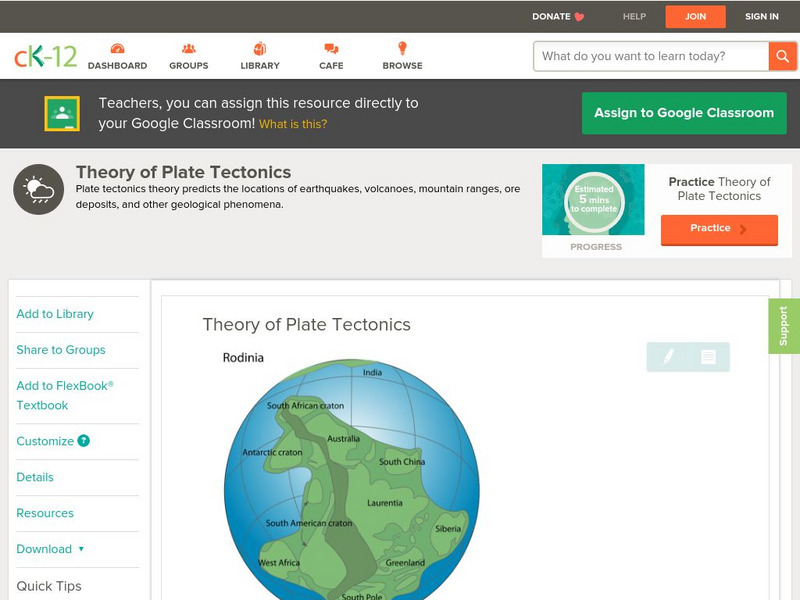Click the Donate heart icon
800x600 pixels.
click(579, 17)
